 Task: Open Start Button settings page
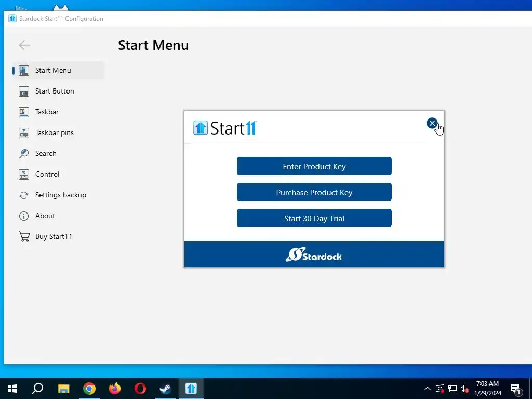click(55, 91)
